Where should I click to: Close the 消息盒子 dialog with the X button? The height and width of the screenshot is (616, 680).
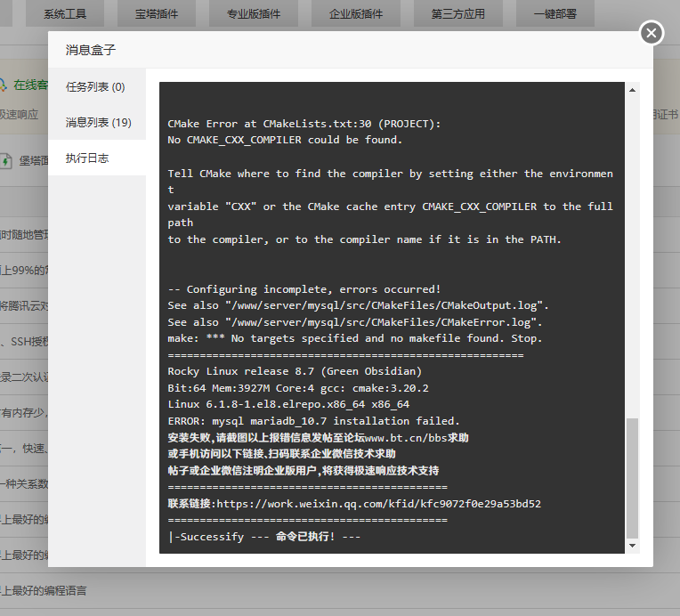pyautogui.click(x=652, y=33)
